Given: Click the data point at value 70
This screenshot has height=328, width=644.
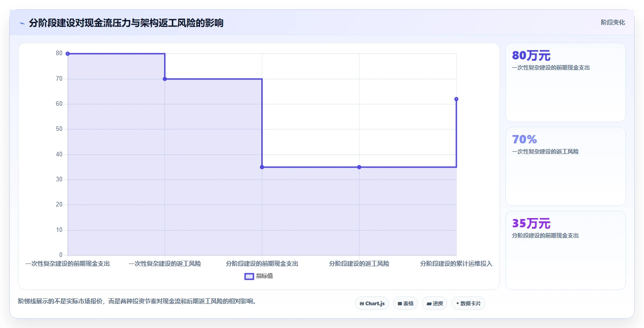Looking at the screenshot, I should coord(165,79).
